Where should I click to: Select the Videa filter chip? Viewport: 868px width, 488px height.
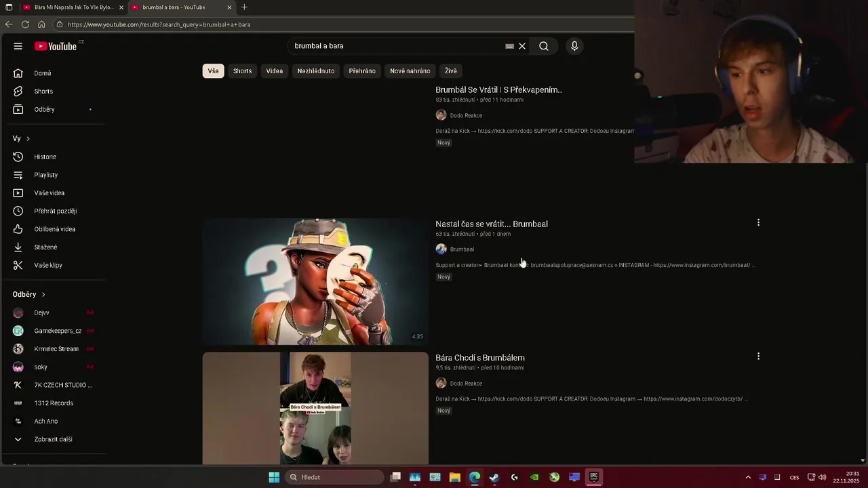point(275,71)
